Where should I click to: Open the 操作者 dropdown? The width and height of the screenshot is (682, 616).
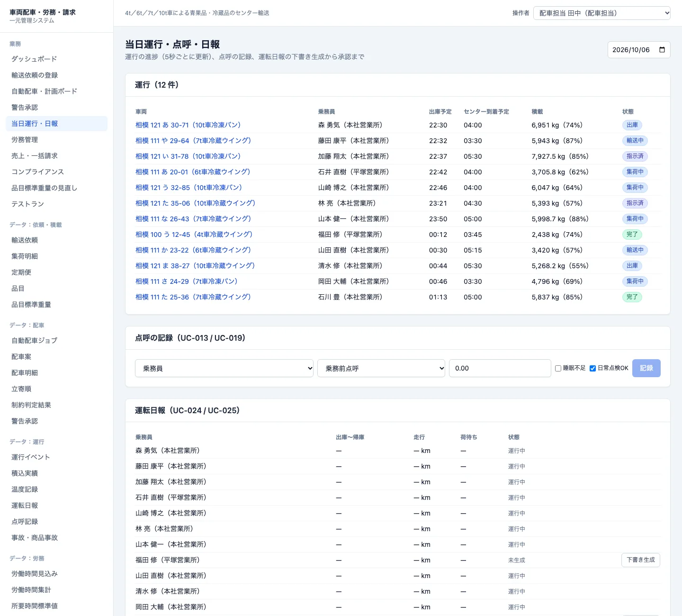pos(602,13)
